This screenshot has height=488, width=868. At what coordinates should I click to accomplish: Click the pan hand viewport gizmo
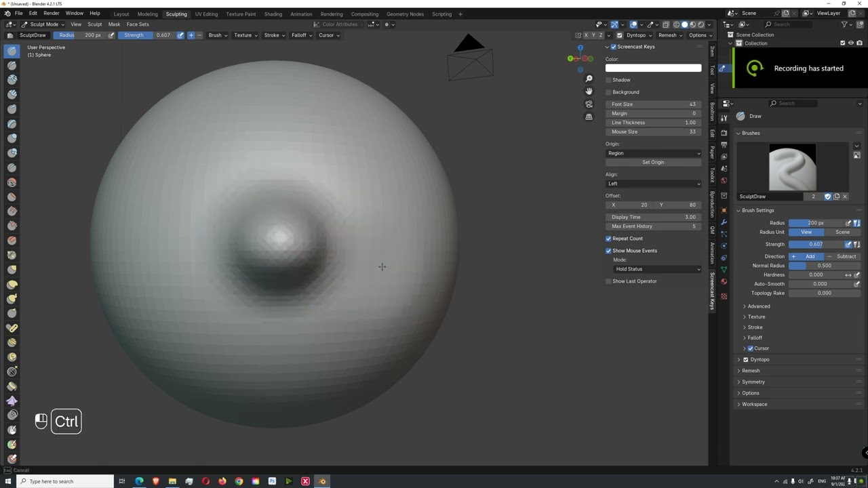(589, 91)
